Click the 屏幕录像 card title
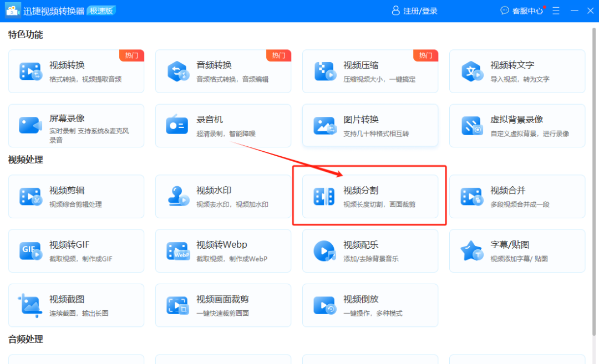 [x=67, y=118]
